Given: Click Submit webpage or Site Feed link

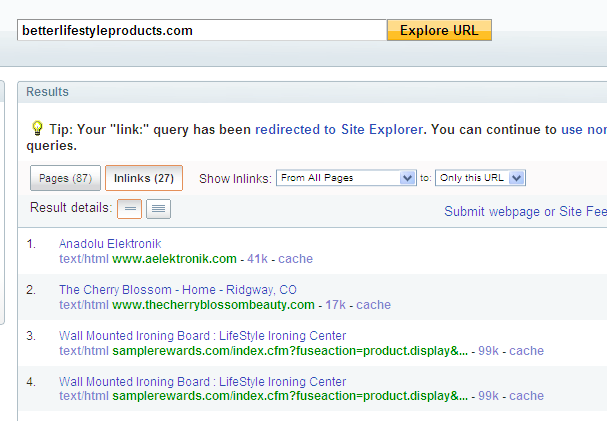Looking at the screenshot, I should pyautogui.click(x=525, y=211).
